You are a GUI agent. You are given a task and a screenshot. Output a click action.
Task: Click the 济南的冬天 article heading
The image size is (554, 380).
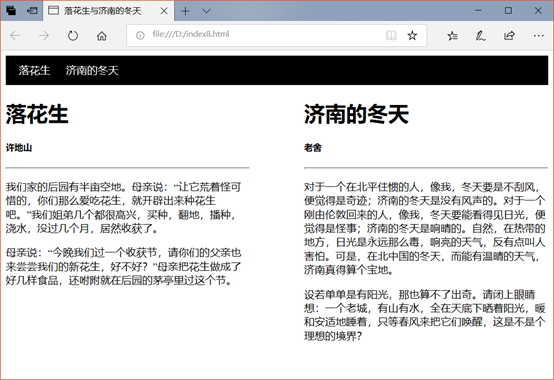356,114
